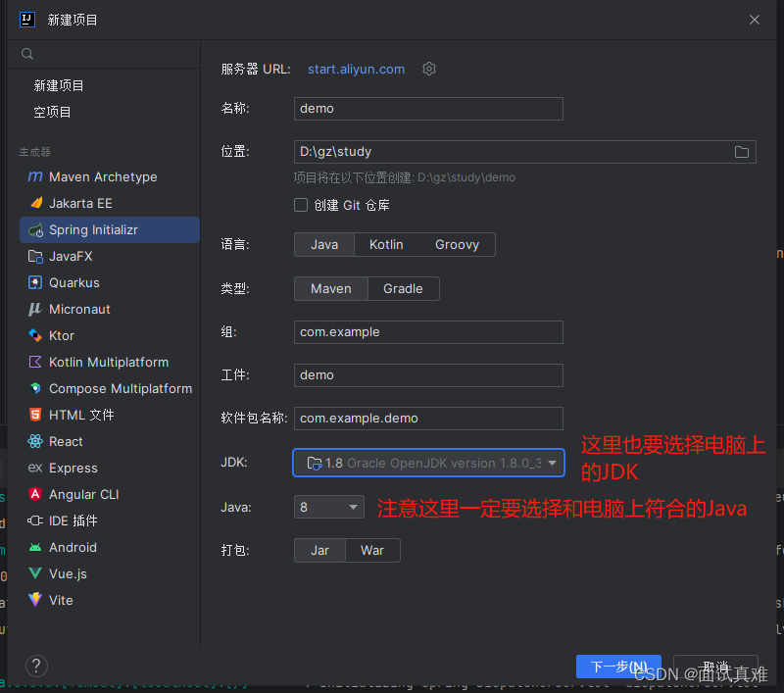Select Ktor generator entry
This screenshot has height=693, width=784.
coord(110,335)
